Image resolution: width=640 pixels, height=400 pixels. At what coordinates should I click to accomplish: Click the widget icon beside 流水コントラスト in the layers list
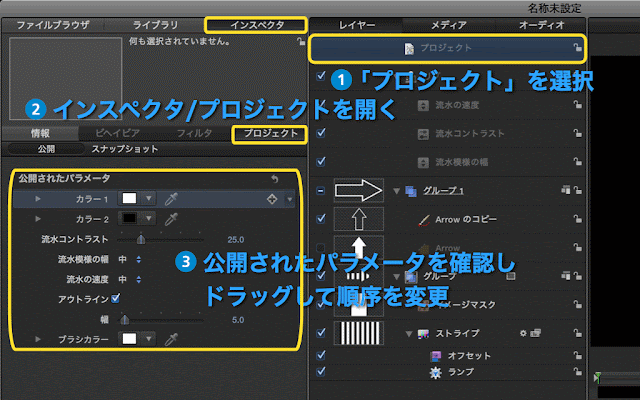(x=423, y=134)
